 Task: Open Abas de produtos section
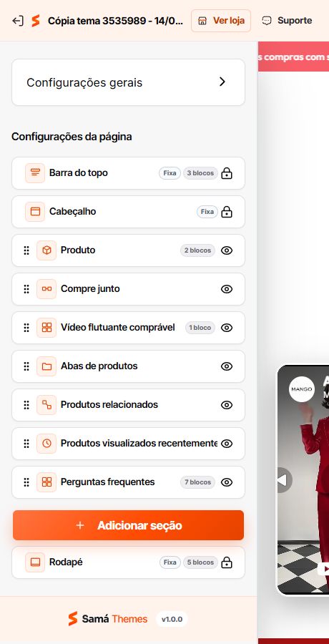[x=128, y=366]
